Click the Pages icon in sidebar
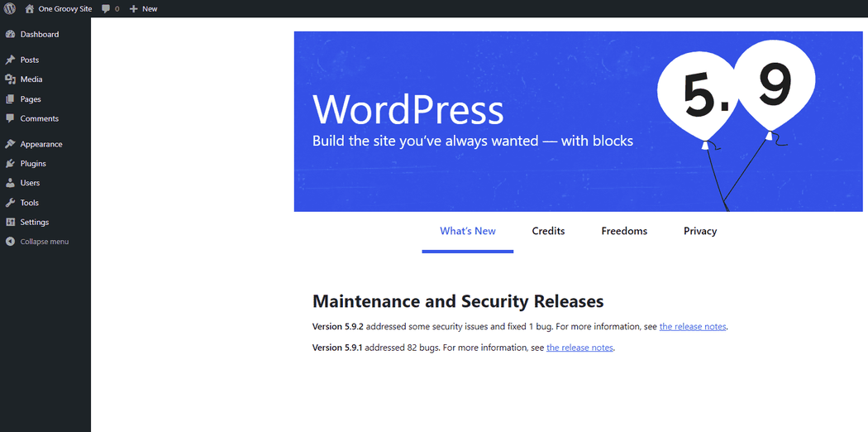Image resolution: width=868 pixels, height=432 pixels. pos(10,99)
